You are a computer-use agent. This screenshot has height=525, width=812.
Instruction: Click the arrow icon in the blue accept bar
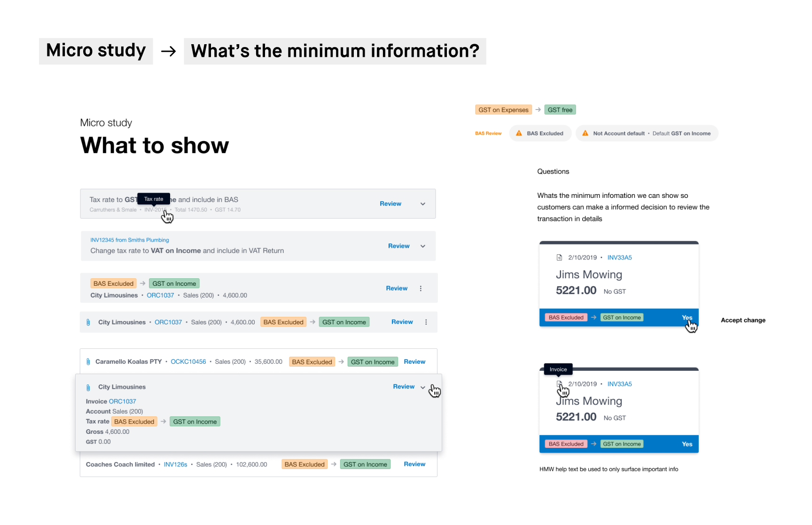[x=593, y=317]
